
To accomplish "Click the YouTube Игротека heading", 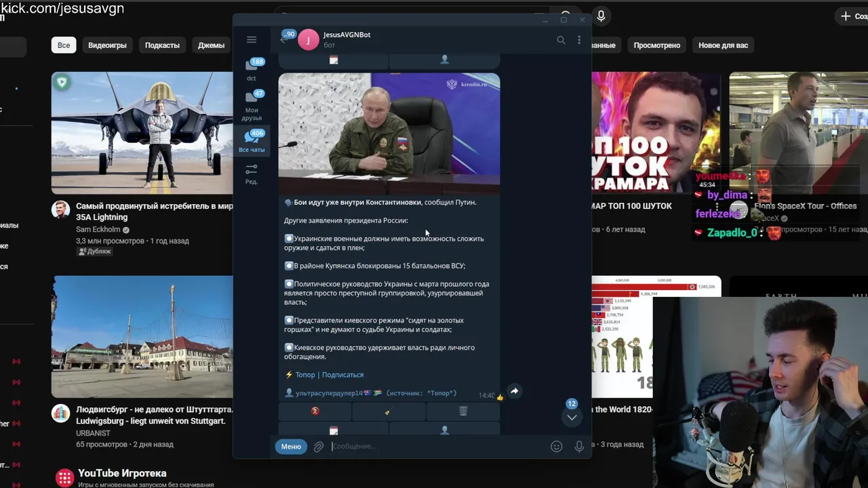I will tap(122, 473).
